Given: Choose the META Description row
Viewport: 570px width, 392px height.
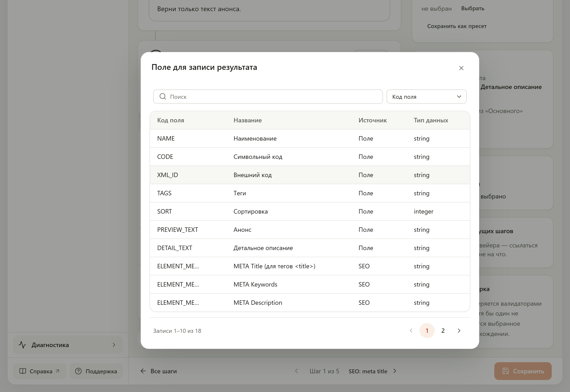Looking at the screenshot, I should [x=310, y=303].
